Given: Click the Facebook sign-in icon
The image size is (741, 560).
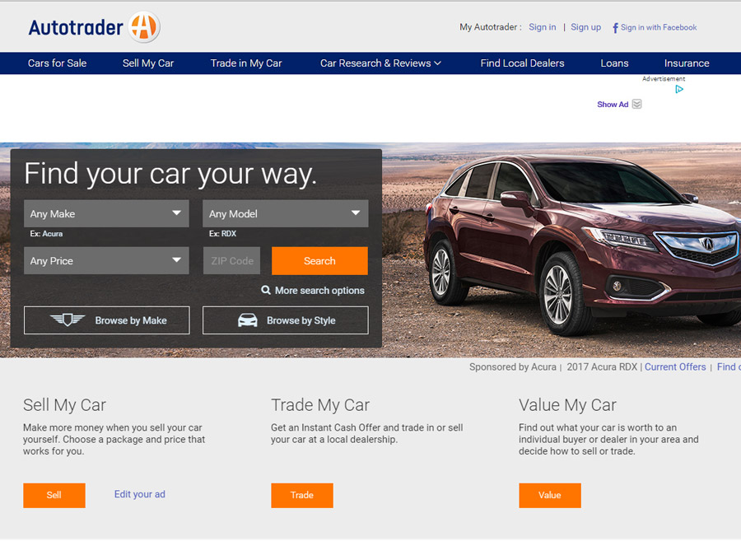Looking at the screenshot, I should pos(615,28).
